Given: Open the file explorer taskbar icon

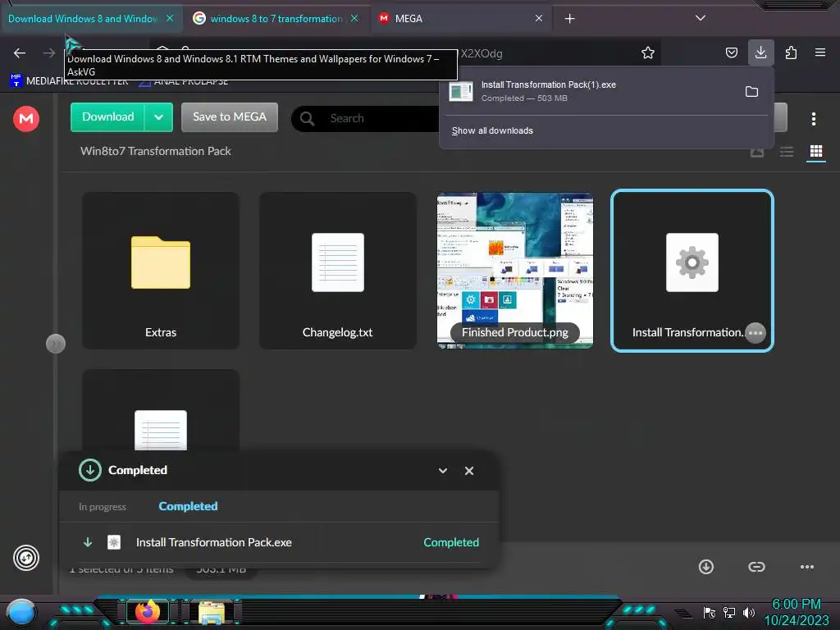Looking at the screenshot, I should pyautogui.click(x=212, y=612).
